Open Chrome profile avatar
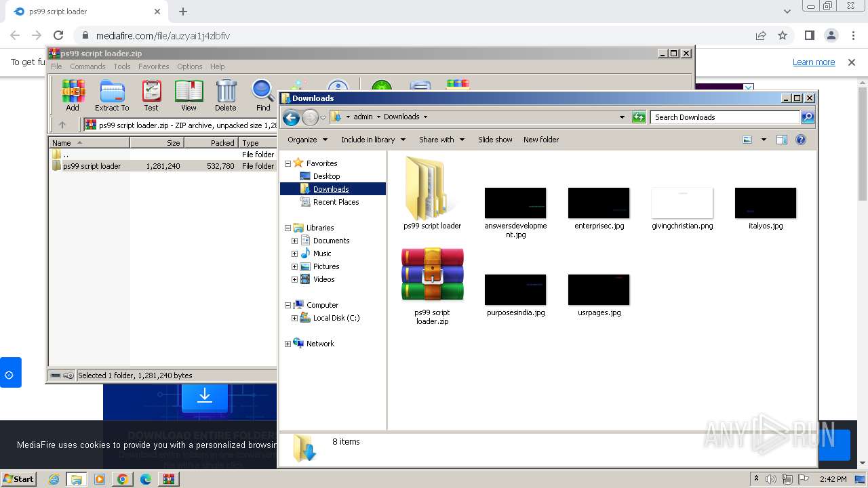This screenshot has height=488, width=868. [x=831, y=35]
